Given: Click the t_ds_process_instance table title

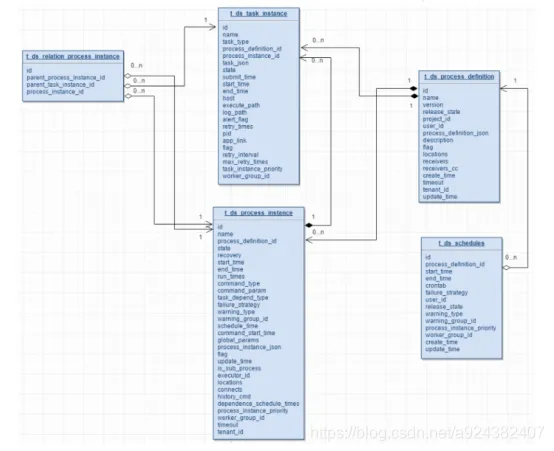Looking at the screenshot, I should click(259, 213).
